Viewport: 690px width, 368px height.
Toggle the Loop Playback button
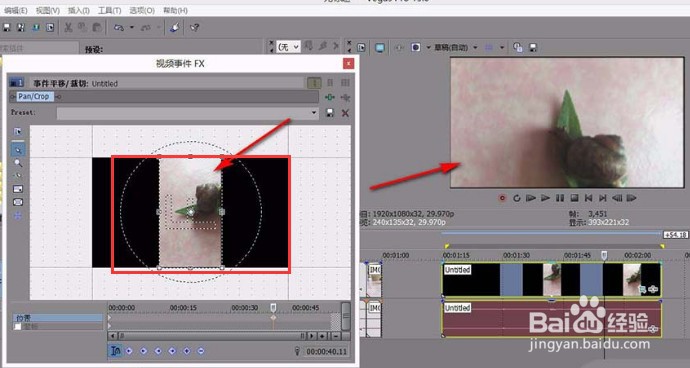[x=517, y=198]
